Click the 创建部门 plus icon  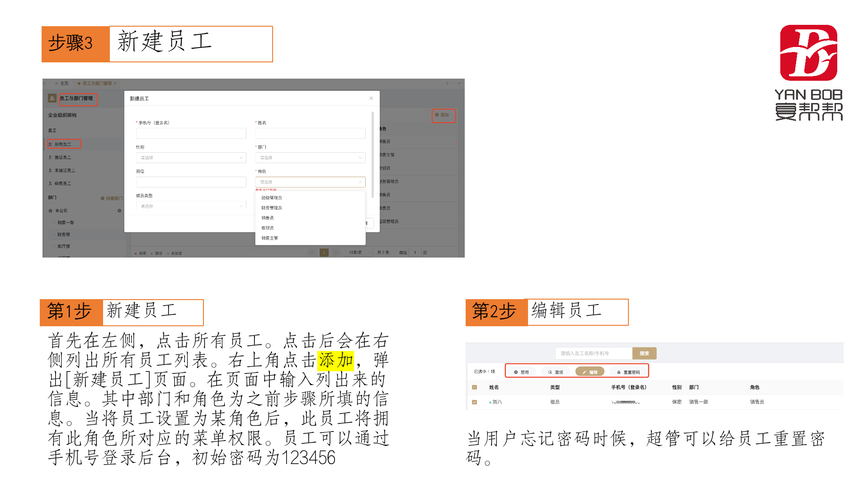point(103,198)
